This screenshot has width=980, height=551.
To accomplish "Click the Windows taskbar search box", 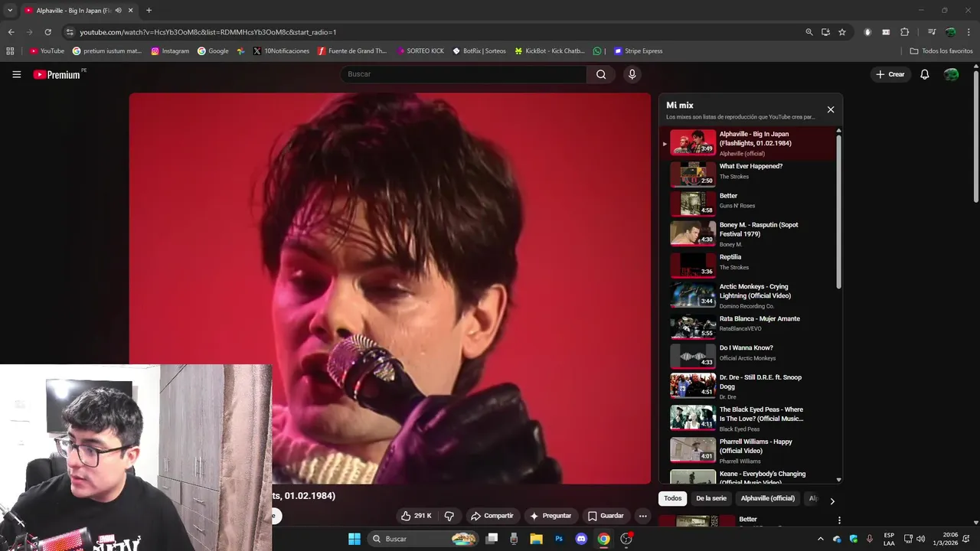I will [423, 539].
